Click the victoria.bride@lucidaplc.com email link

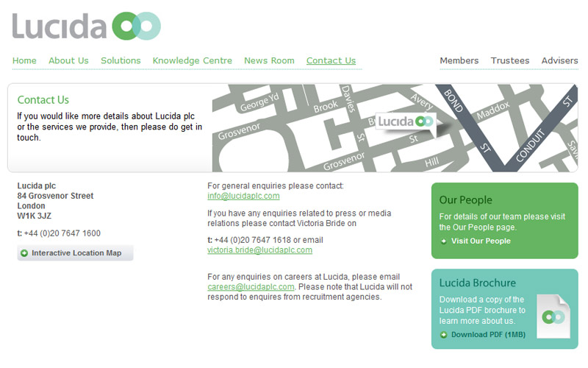point(260,250)
